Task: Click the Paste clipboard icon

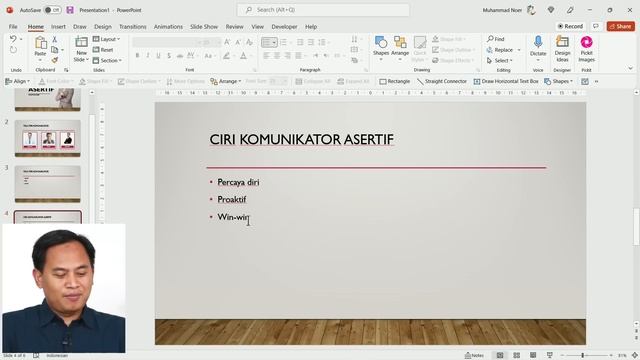Action: pos(40,42)
